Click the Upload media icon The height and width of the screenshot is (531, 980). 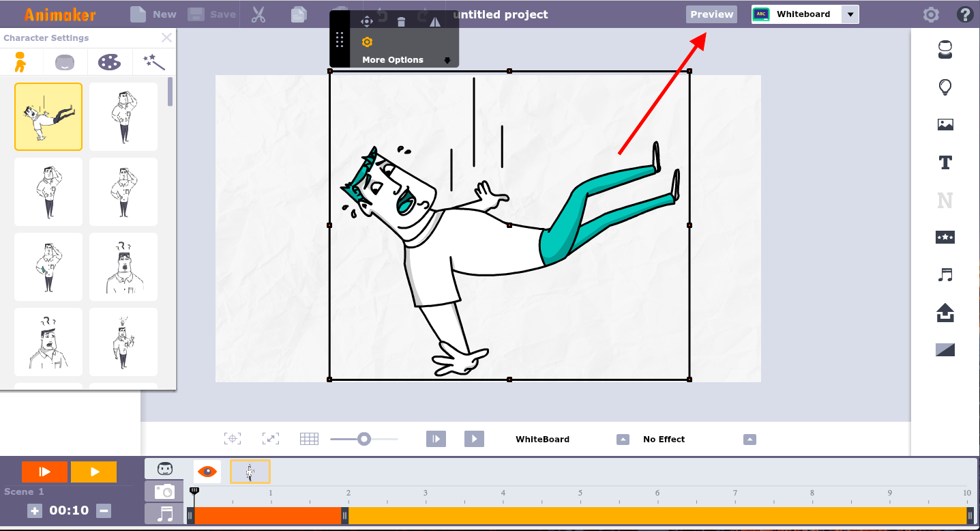pos(945,313)
